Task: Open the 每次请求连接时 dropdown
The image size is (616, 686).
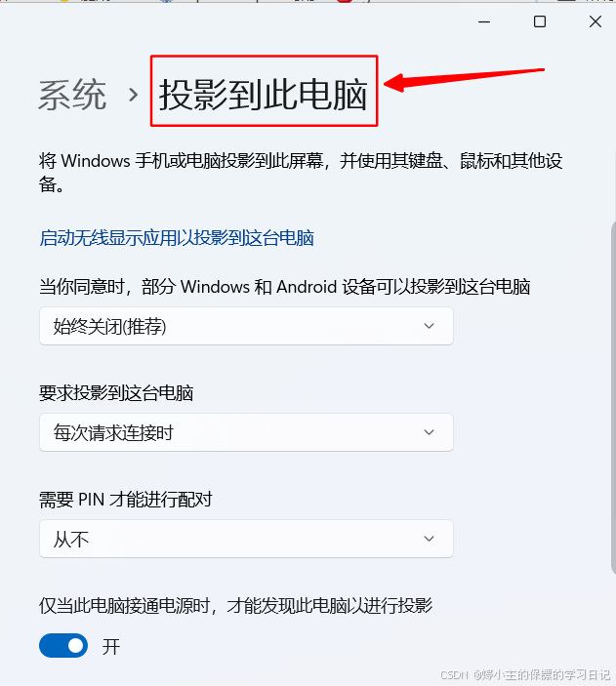Action: tap(246, 432)
